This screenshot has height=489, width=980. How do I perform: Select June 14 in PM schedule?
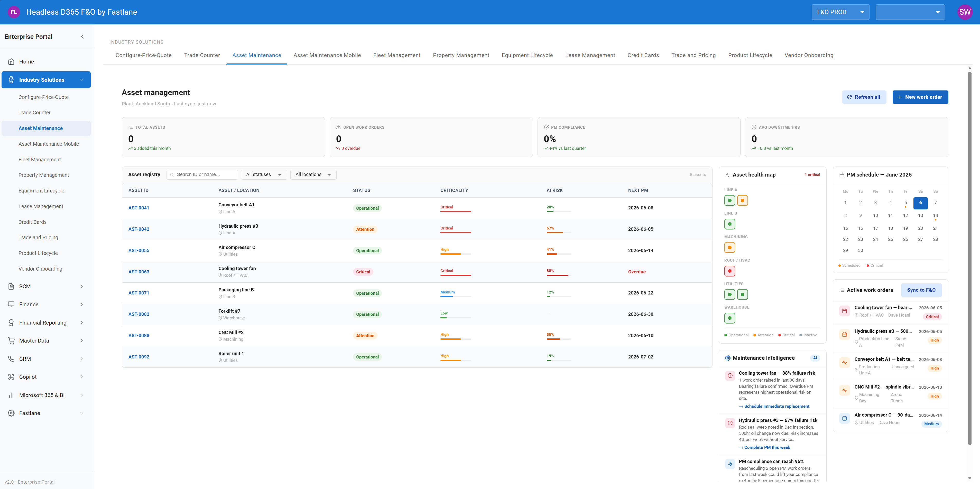pos(935,216)
